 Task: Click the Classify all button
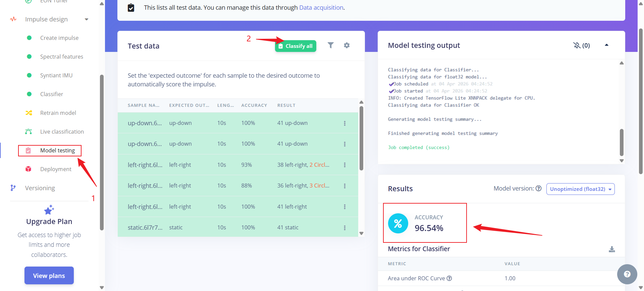pos(296,46)
